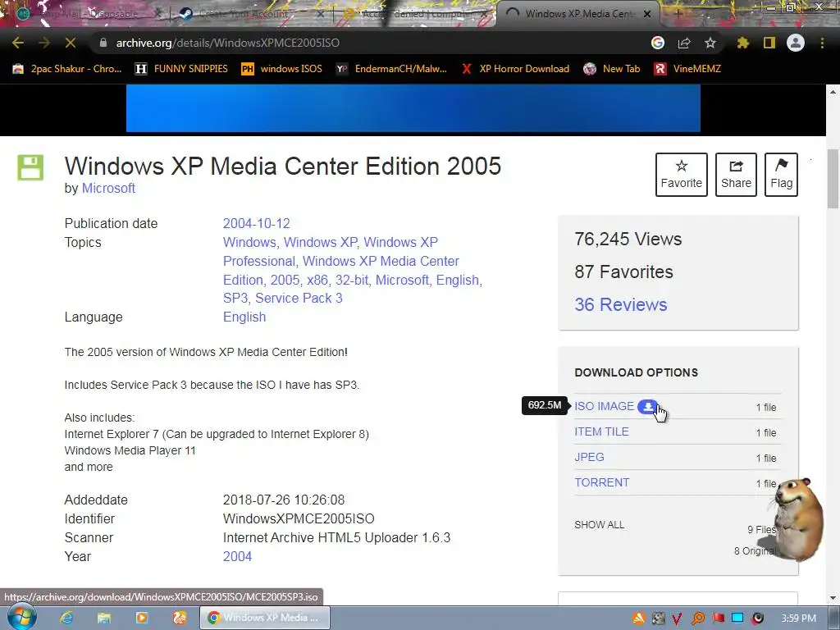Click the orange magnifier tray icon
Screen dimensions: 840x630
pos(698,619)
